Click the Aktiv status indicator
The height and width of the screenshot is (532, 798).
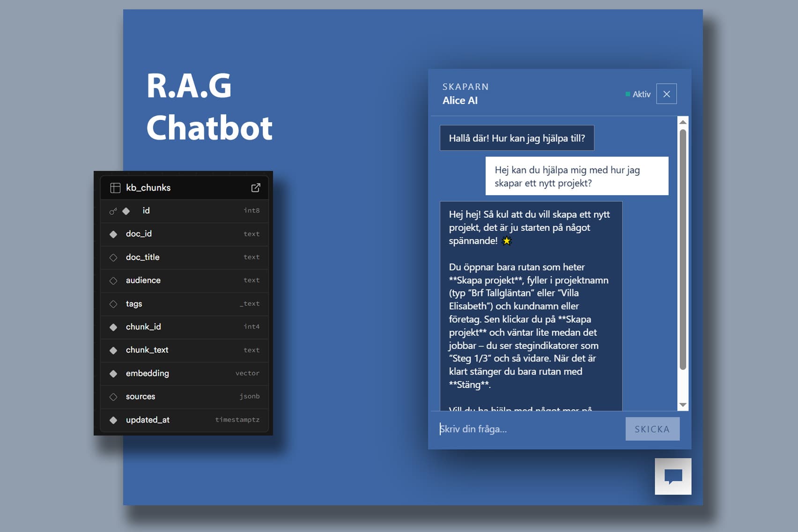pyautogui.click(x=638, y=94)
